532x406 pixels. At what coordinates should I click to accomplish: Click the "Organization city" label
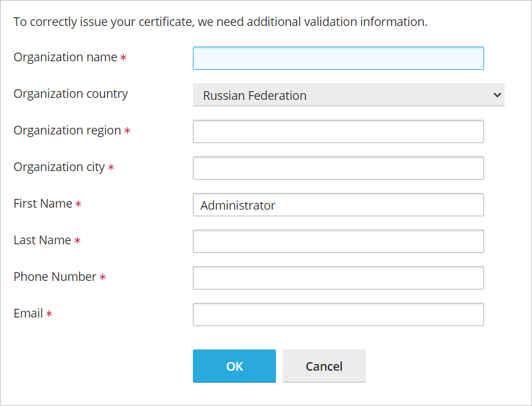click(x=59, y=167)
